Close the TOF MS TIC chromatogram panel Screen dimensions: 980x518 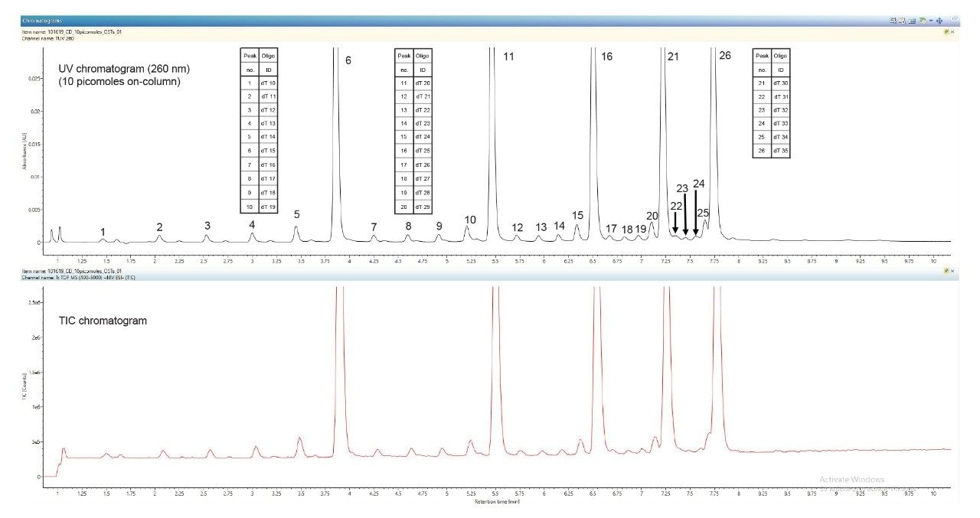pos(952,271)
